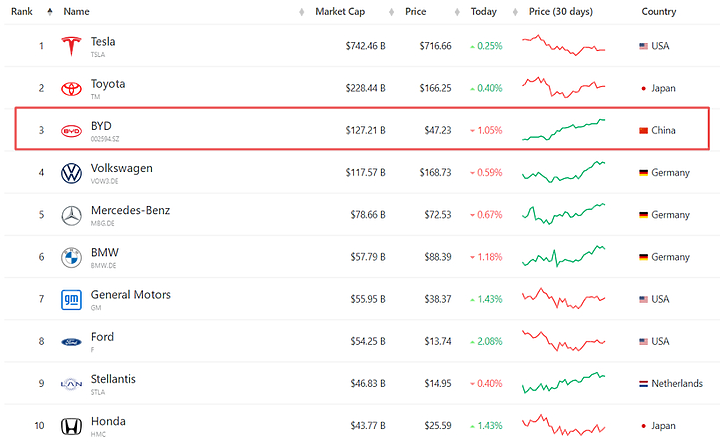Screen dimensions: 720x444
Task: Click the Price (30 days) column header
Action: coord(561,11)
